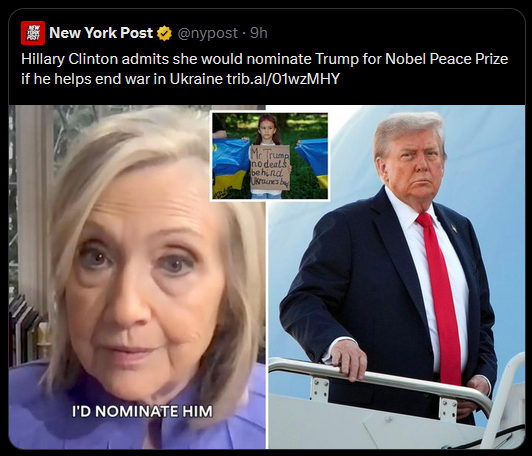Open the right photo of the man in a red tie

point(396,277)
